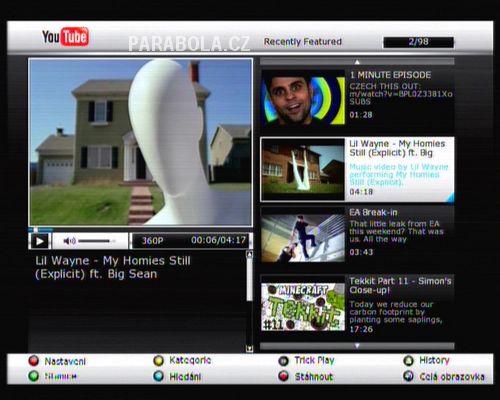Click the '1 MINUTE EPISODE' title text
This screenshot has width=500, height=400.
(390, 75)
